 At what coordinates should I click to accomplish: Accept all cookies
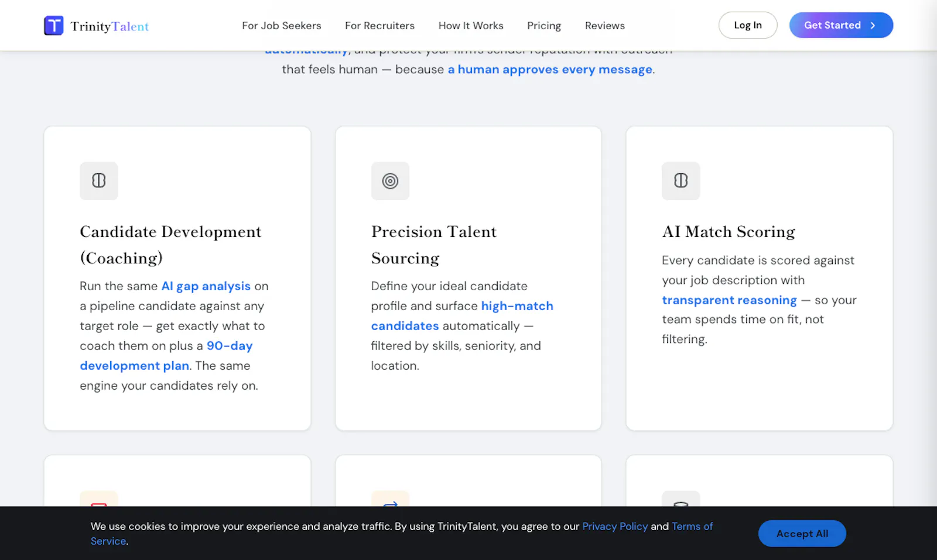pyautogui.click(x=802, y=534)
